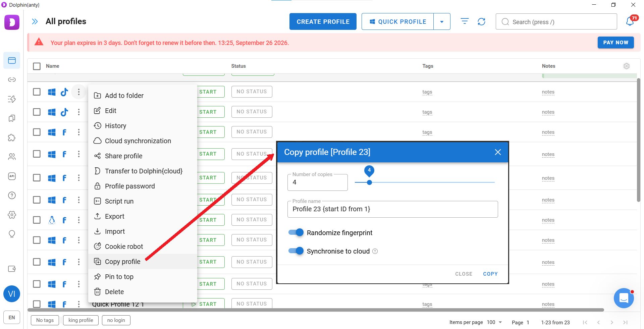Click the number of copies slider handle
644x329 pixels.
[369, 182]
